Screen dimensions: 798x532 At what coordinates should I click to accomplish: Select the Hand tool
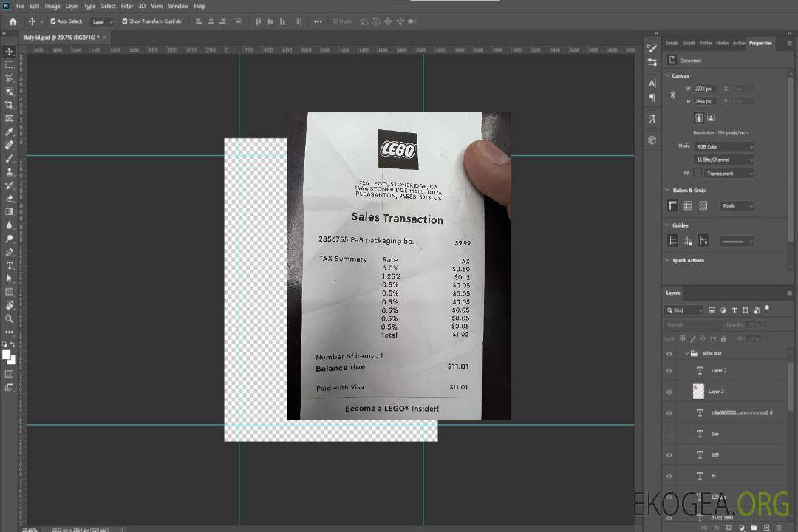click(x=9, y=305)
